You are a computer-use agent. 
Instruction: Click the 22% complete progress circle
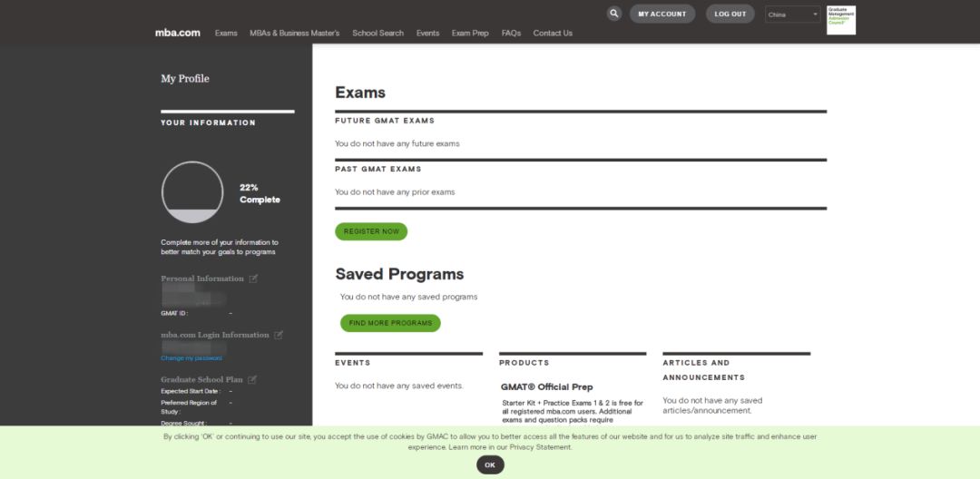(x=192, y=191)
